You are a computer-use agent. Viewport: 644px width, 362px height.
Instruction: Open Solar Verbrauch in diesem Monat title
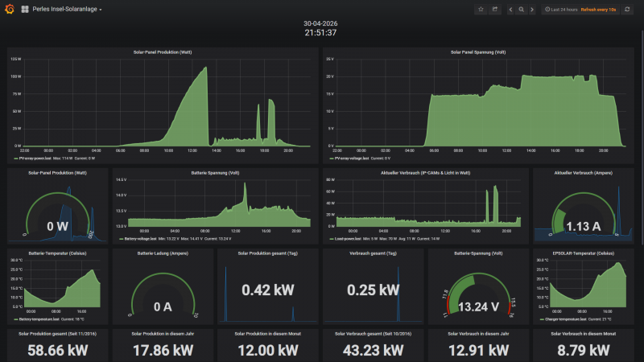pos(583,334)
